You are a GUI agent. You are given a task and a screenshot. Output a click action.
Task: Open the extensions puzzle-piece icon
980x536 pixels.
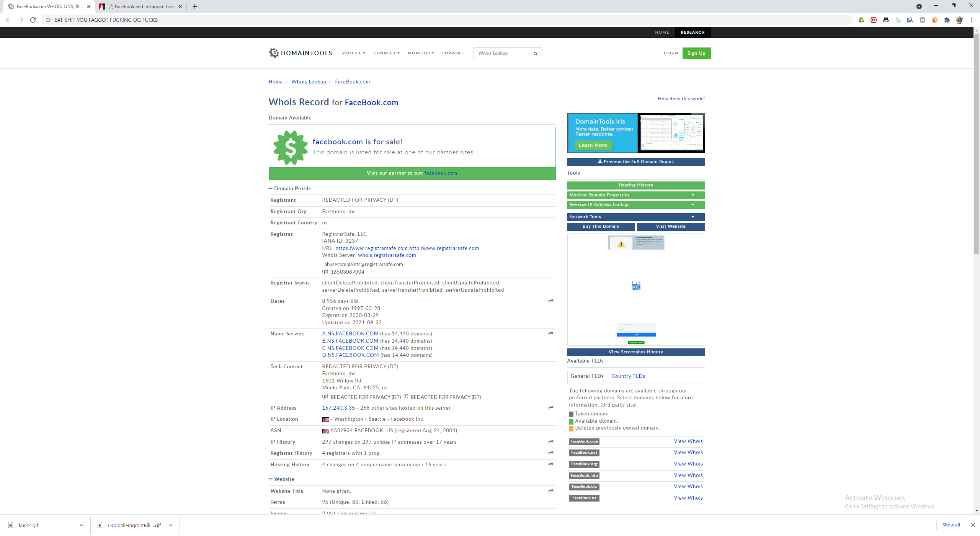[947, 20]
